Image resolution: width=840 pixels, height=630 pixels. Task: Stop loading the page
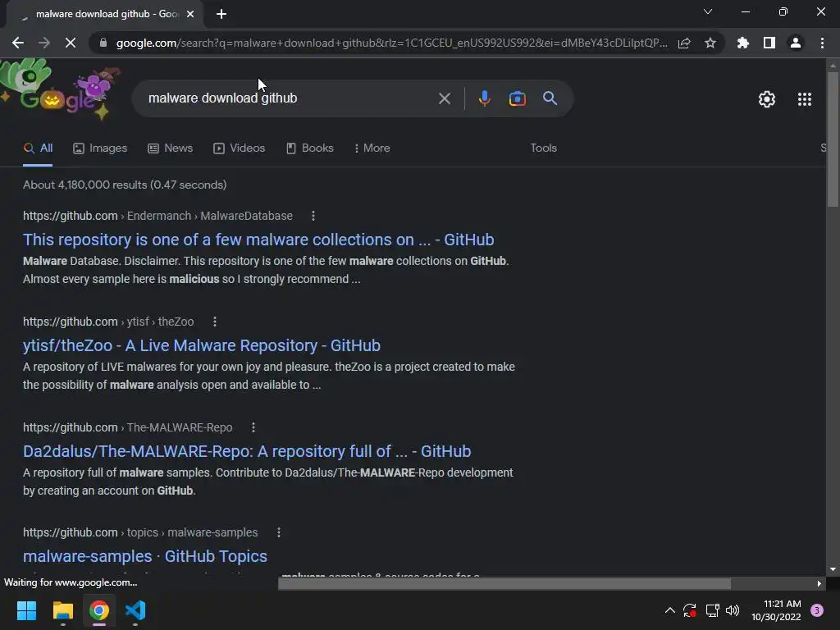(71, 43)
